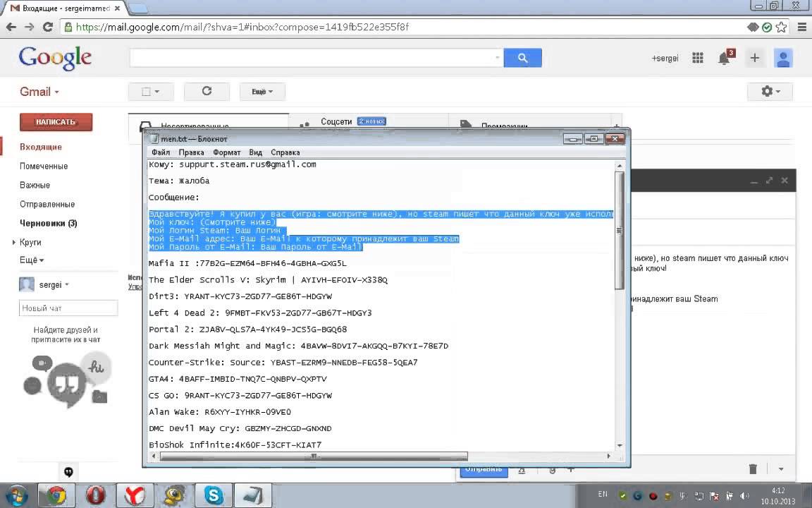
Task: Click the green padlock in the address bar
Action: coord(68,27)
